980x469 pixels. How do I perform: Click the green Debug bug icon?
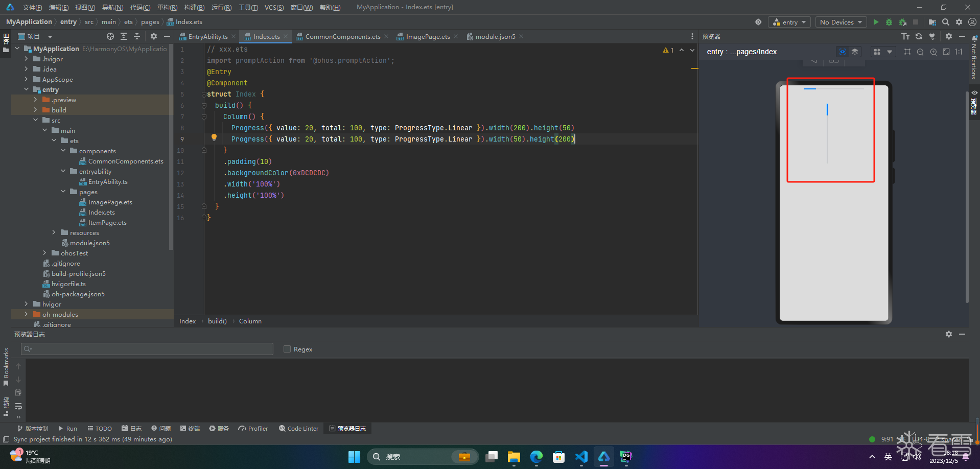(889, 22)
